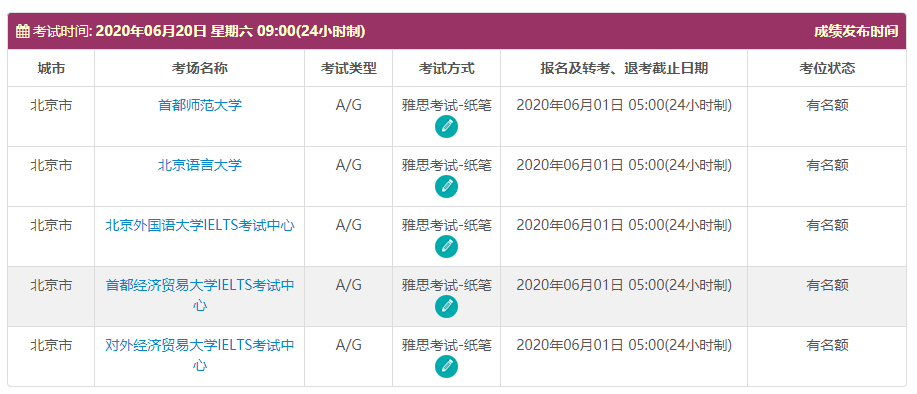Click A/G exam type in 首都师范大学 row

coord(349,106)
